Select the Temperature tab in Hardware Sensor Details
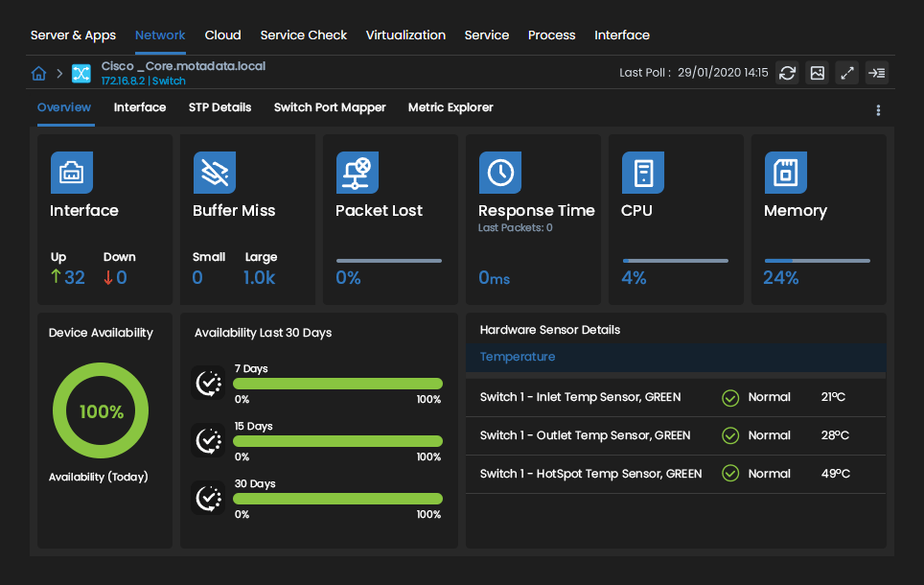This screenshot has height=585, width=924. point(518,356)
